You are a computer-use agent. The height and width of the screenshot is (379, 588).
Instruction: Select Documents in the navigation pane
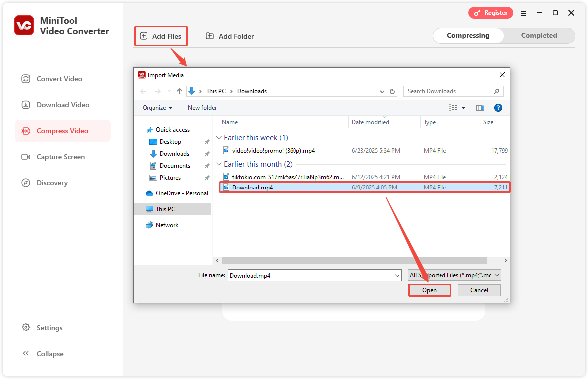tap(175, 166)
